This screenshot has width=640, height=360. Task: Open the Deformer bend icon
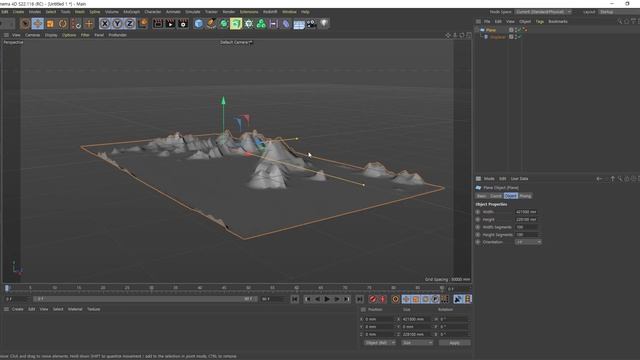point(286,24)
